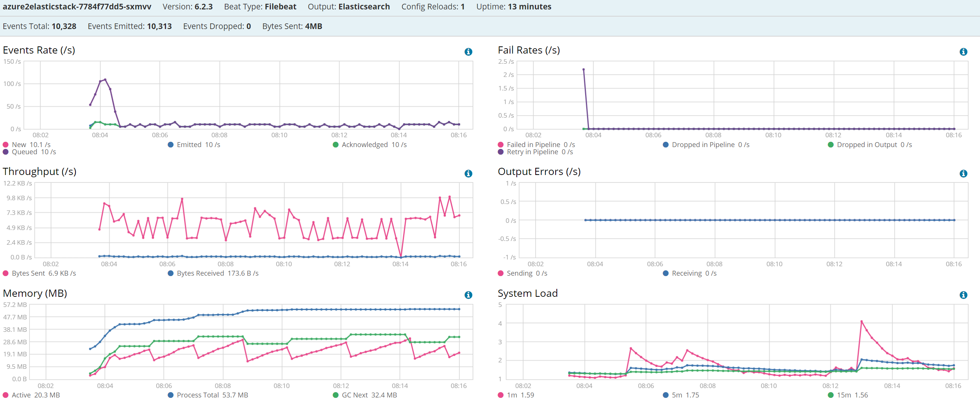The image size is (980, 405).
Task: Open the Events Rate chart info icon
Action: pos(468,52)
